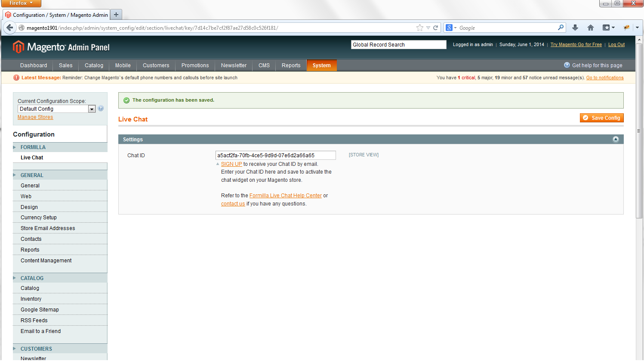Click the SIGN UP link

231,164
